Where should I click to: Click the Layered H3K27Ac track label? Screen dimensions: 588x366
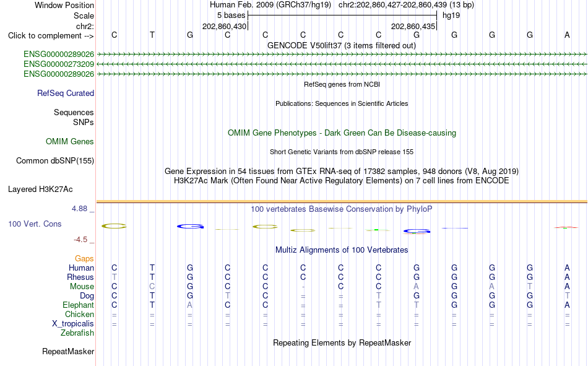click(40, 190)
